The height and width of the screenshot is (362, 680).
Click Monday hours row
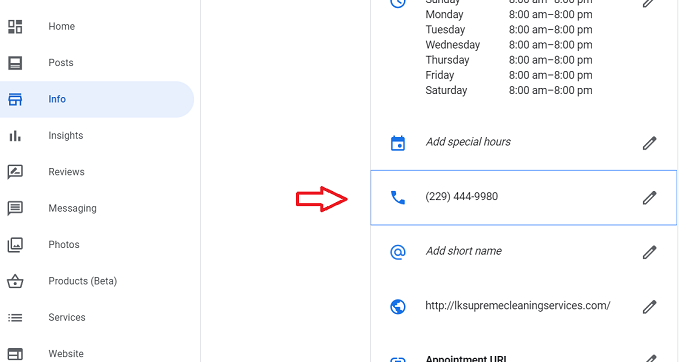click(x=509, y=15)
